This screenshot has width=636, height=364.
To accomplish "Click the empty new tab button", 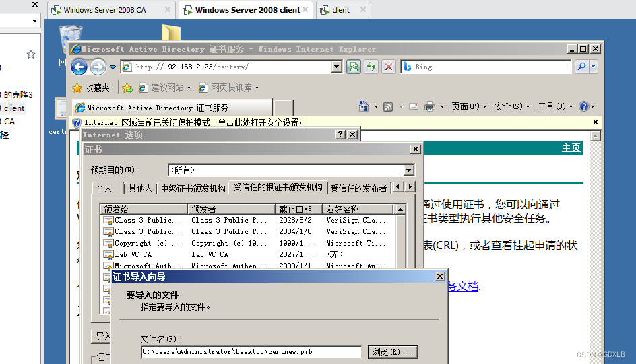I will coord(284,108).
